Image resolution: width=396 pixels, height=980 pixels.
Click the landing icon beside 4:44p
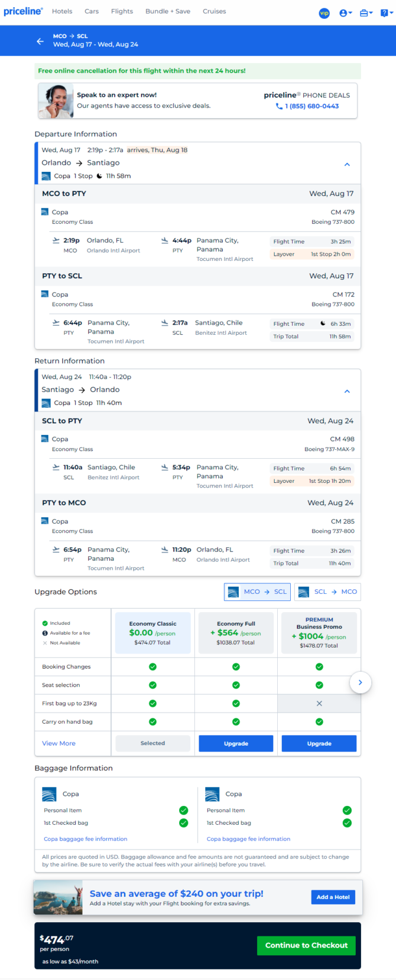165,240
